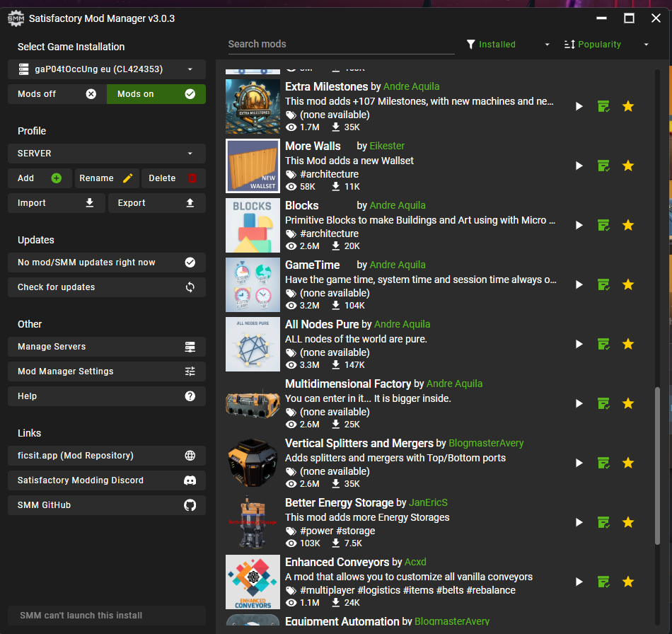Delete the current profile

[x=173, y=178]
